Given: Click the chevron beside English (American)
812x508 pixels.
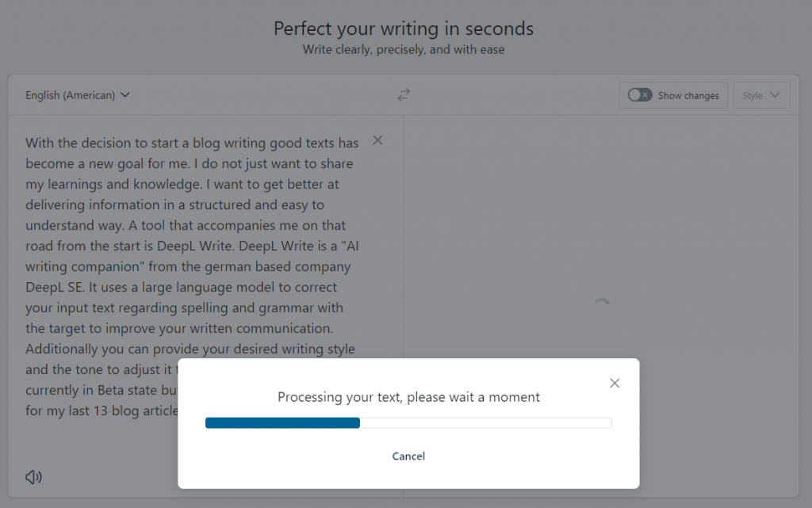Looking at the screenshot, I should pos(124,95).
